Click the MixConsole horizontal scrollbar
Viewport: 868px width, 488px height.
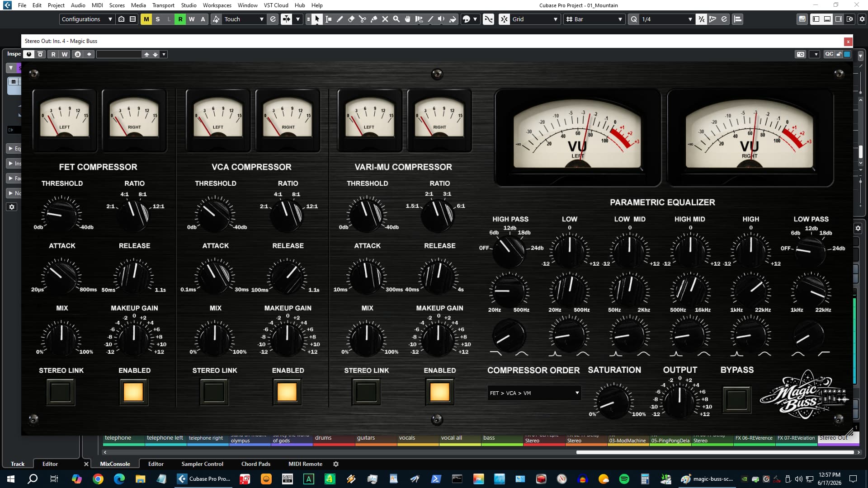pyautogui.click(x=715, y=452)
